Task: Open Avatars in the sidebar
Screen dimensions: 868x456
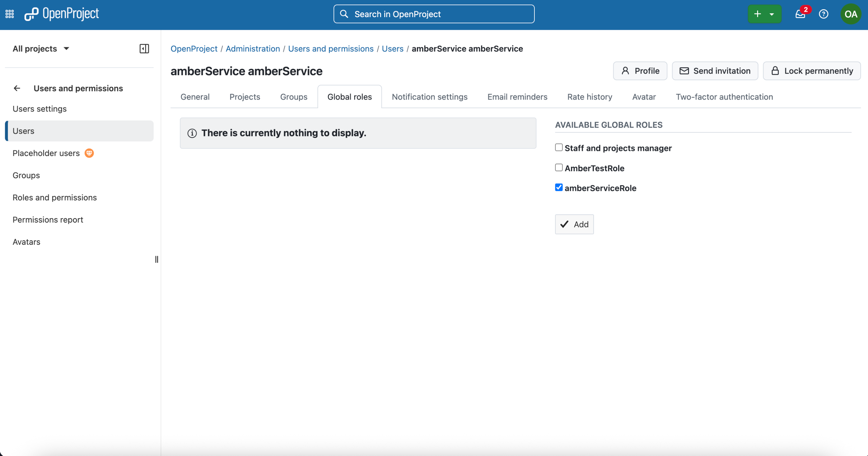Action: [79, 242]
